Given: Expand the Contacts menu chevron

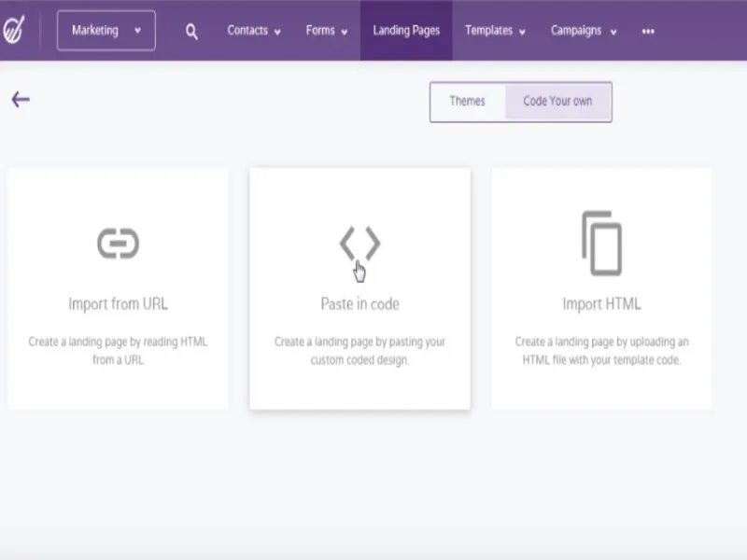Looking at the screenshot, I should (277, 32).
